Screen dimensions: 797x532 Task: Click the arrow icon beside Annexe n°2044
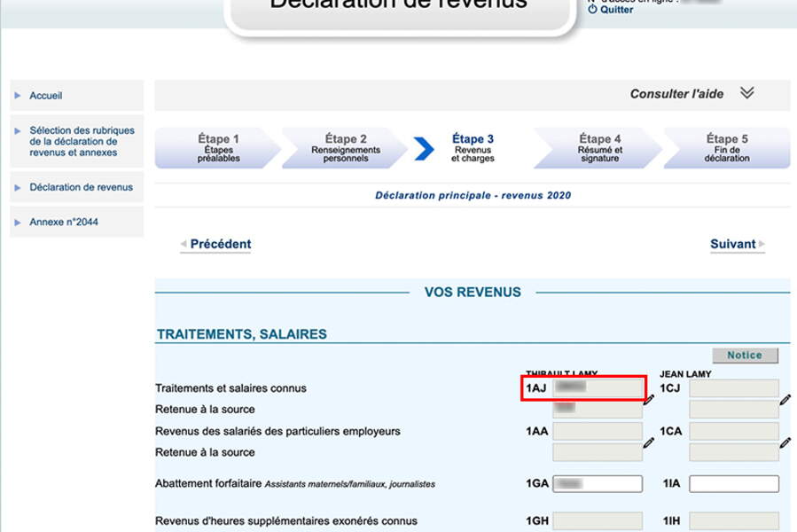tap(15, 222)
